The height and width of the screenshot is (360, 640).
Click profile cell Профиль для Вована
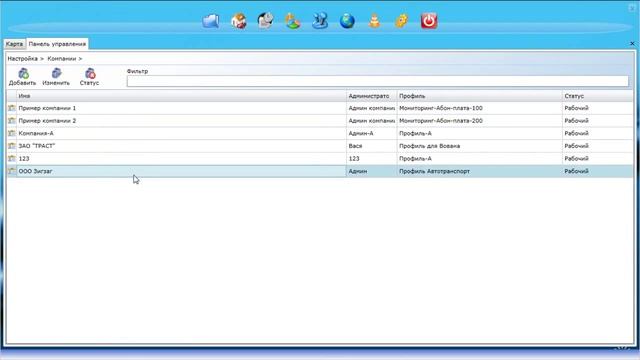click(429, 146)
